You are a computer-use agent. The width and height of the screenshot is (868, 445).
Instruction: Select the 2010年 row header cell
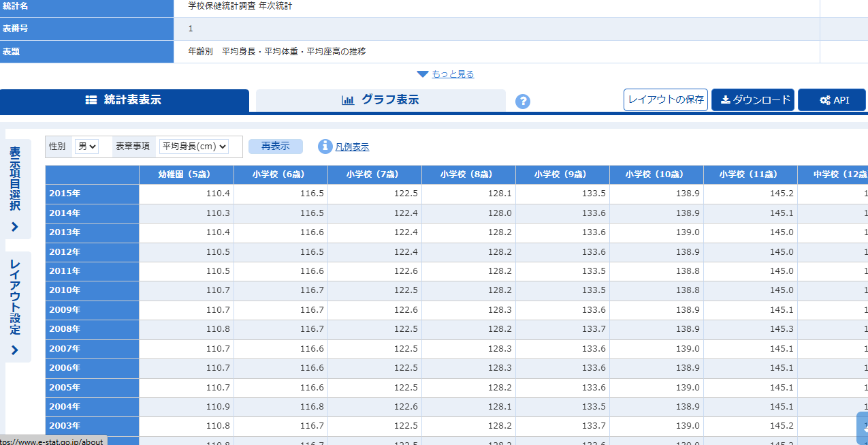click(92, 290)
